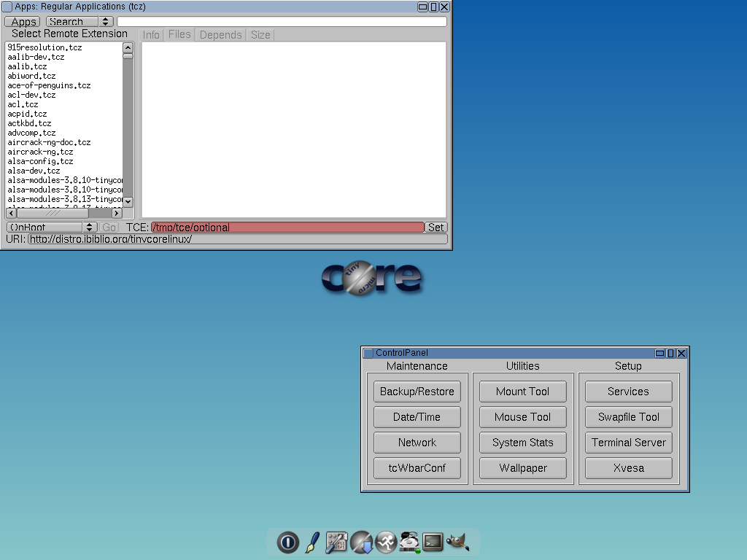Select alsa-config.tcz extension
Viewport: 747px width, 560px height.
pos(64,161)
